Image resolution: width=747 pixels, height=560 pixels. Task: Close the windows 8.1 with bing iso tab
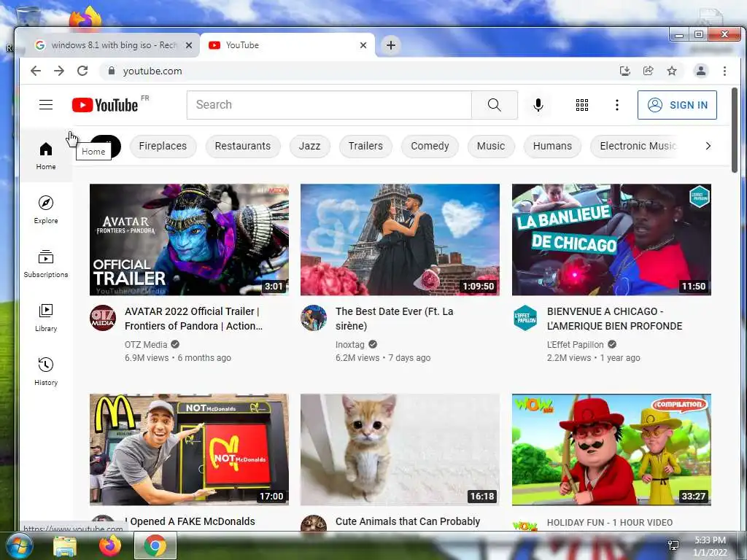click(189, 45)
